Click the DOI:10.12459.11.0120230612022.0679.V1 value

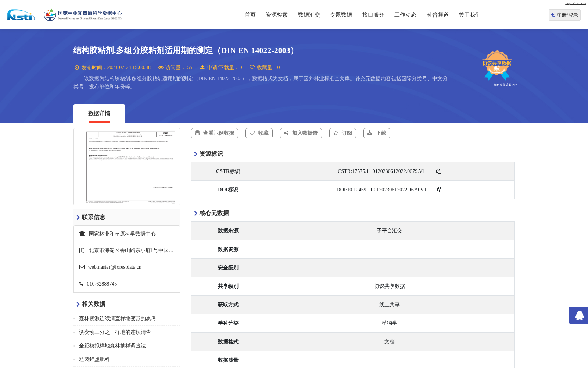pyautogui.click(x=381, y=190)
